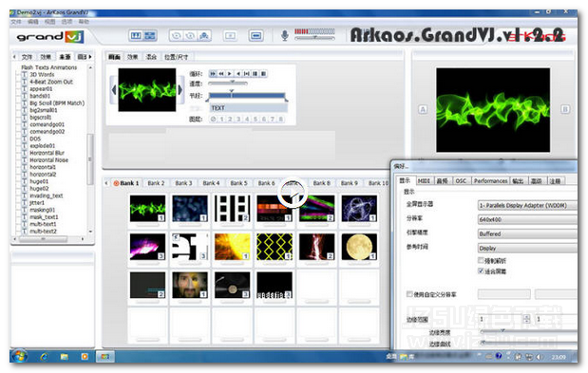This screenshot has height=373, width=588.
Task: Click the microphone audio input icon
Action: [285, 35]
